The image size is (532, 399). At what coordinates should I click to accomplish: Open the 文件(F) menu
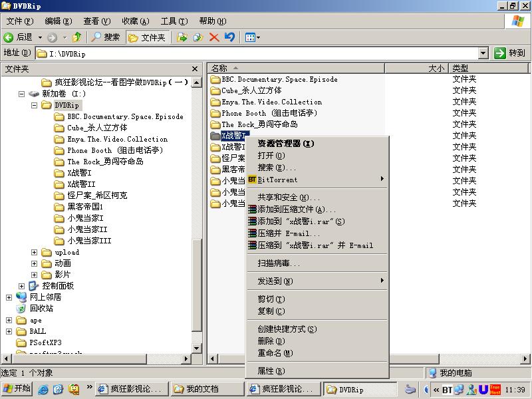click(x=20, y=21)
